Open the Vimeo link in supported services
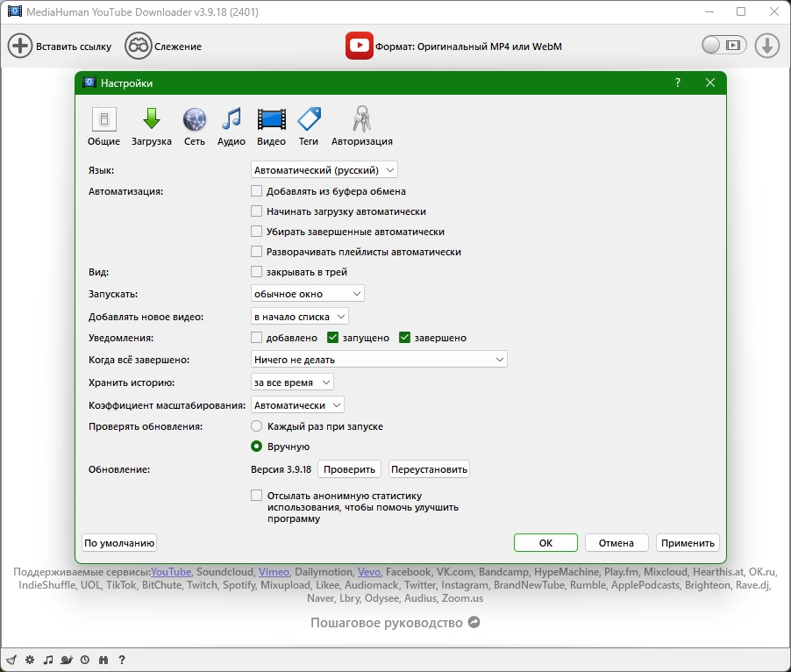This screenshot has height=672, width=791. click(274, 572)
